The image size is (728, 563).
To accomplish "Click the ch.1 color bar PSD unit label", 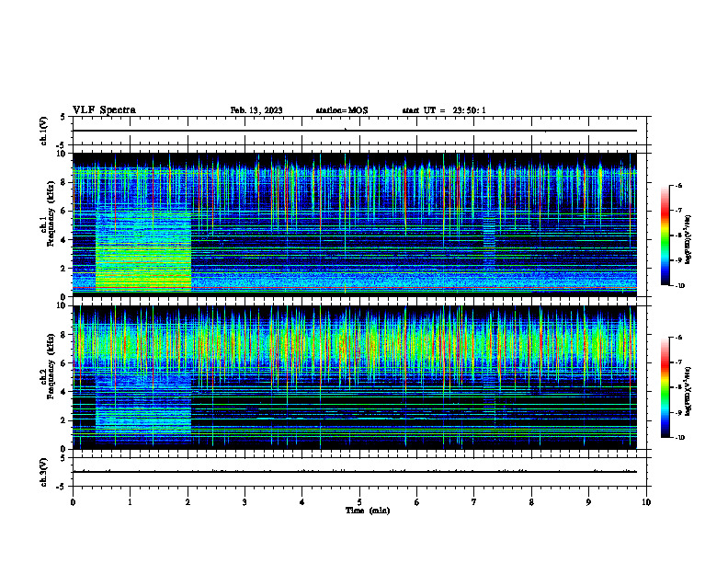I will [688, 239].
